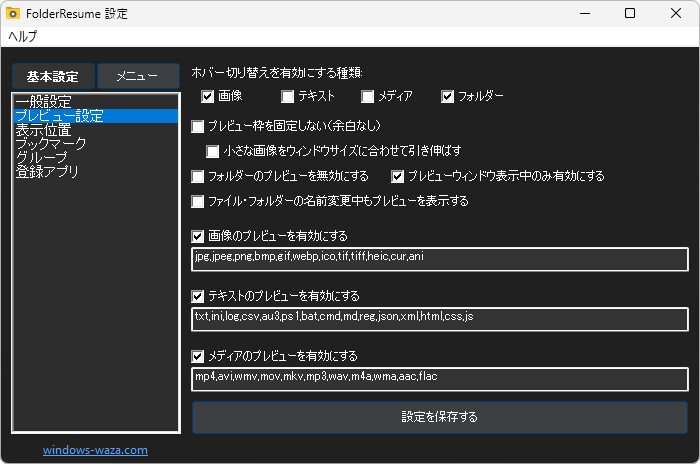Image resolution: width=700 pixels, height=464 pixels.
Task: Check フォルダーのプレビューを無効にする
Action: coord(197,176)
